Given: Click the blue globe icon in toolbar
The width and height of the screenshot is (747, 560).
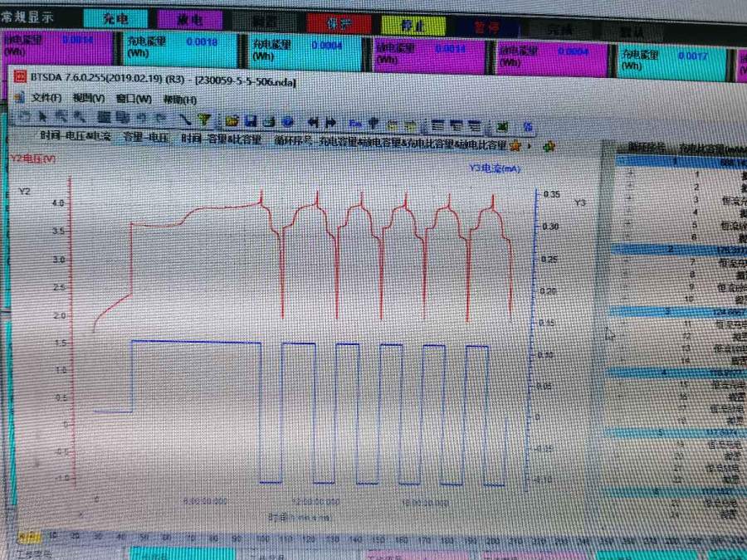Looking at the screenshot, I should 288,123.
